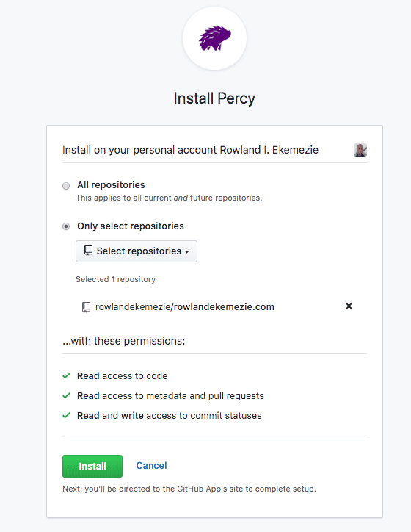Screen dimensions: 411x532
Task: Click the green Install button
Action: tap(92, 466)
